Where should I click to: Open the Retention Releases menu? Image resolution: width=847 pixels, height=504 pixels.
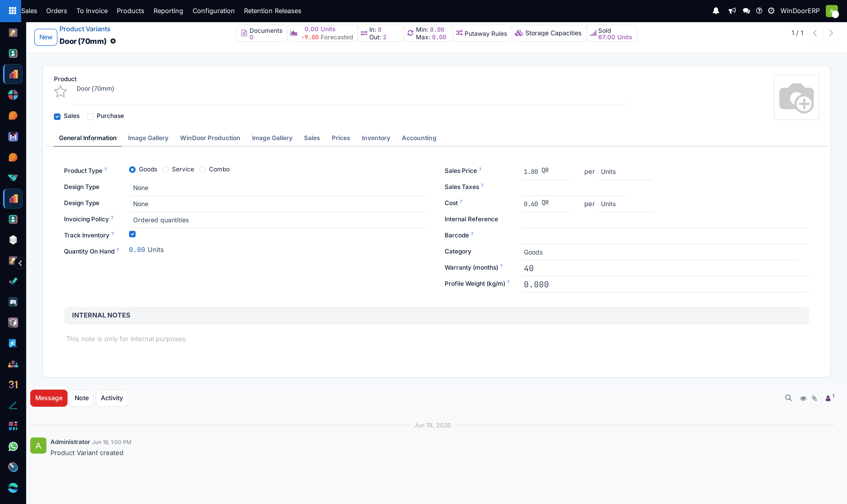click(273, 11)
